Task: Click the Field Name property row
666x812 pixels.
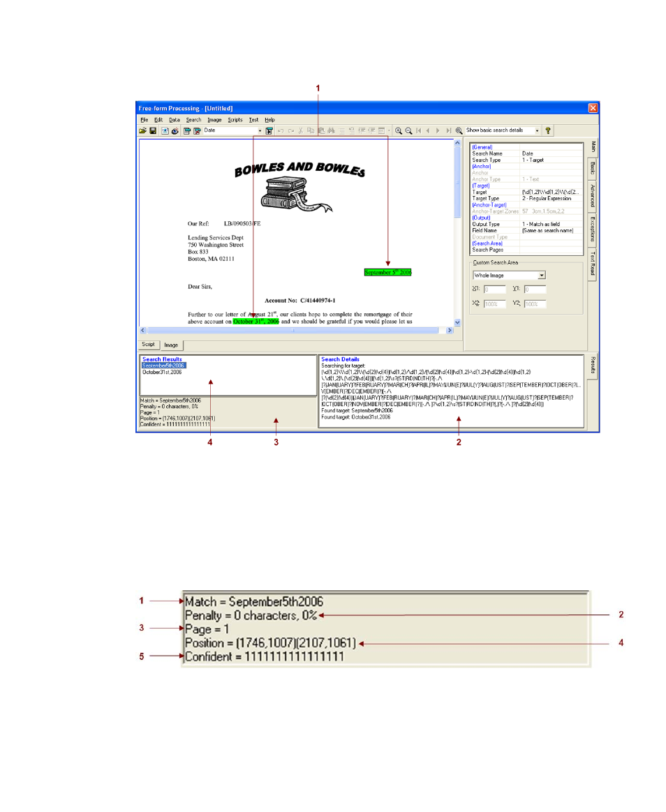Action: [x=526, y=230]
